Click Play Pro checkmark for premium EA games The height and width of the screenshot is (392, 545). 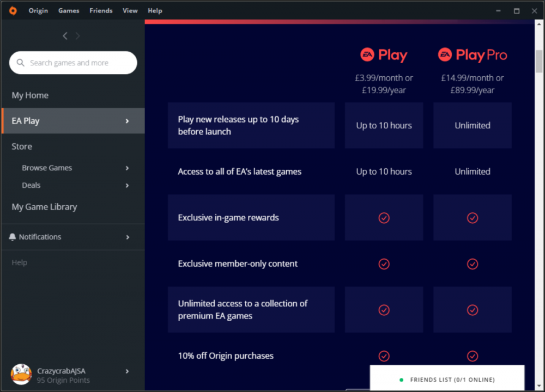(x=473, y=310)
